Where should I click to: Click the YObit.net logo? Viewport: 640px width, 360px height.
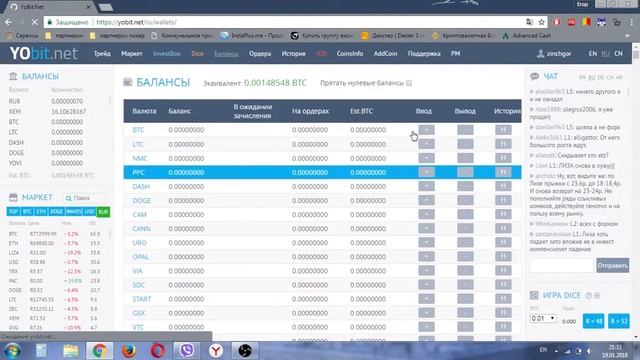coord(44,53)
